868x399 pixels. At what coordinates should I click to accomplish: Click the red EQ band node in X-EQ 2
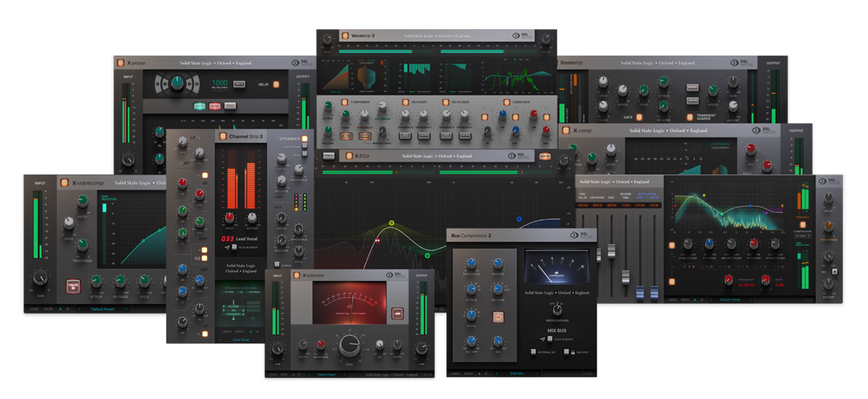(x=377, y=239)
